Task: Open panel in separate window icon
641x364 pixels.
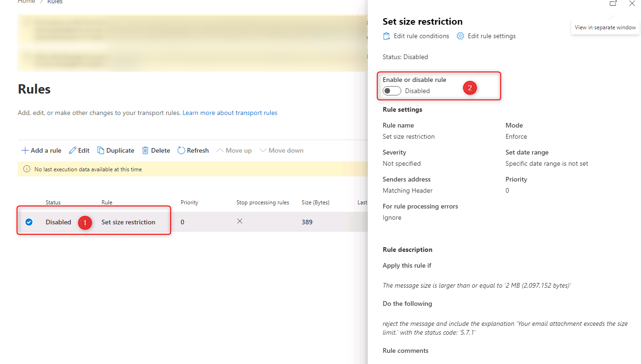Action: tap(613, 3)
